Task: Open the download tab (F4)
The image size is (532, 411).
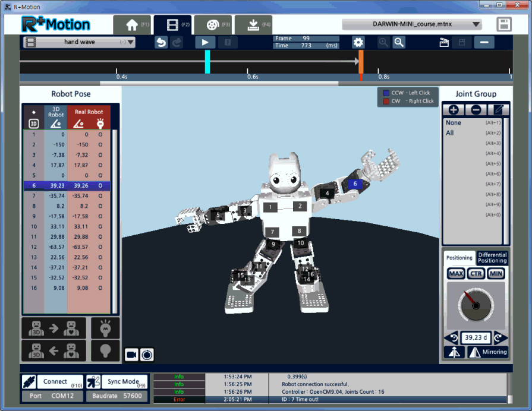Action: click(253, 25)
